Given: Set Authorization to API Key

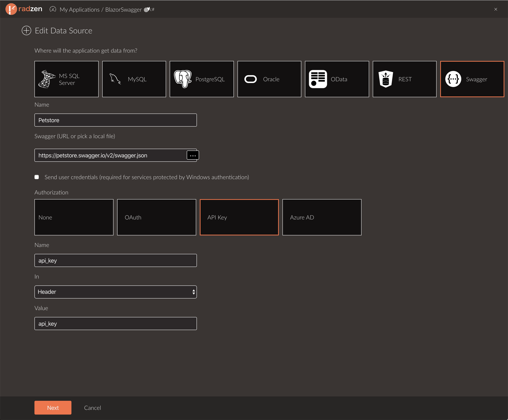Looking at the screenshot, I should [x=239, y=217].
